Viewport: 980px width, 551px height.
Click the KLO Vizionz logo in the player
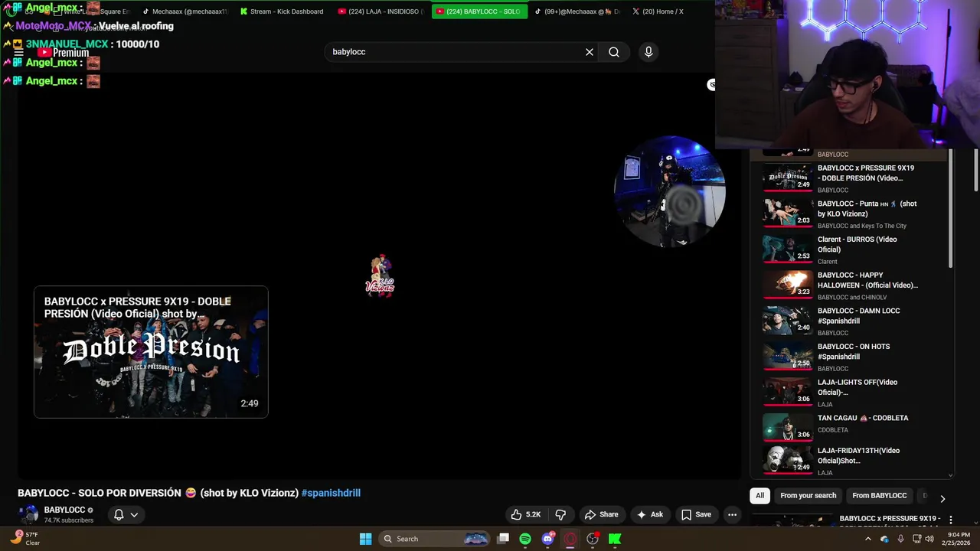[380, 275]
